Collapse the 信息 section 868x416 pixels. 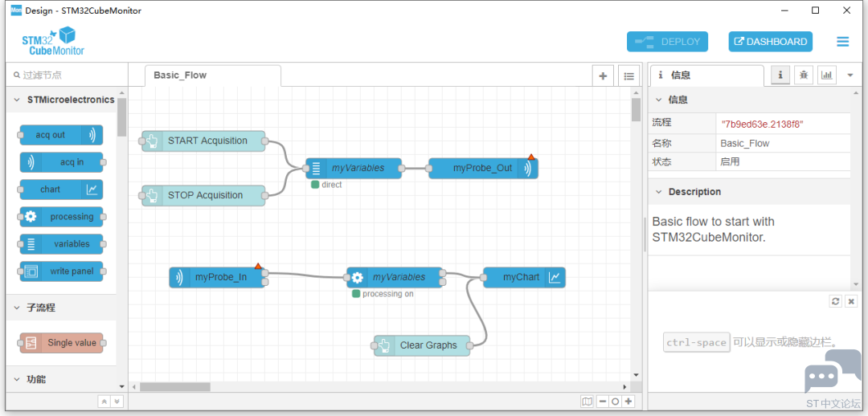click(749, 100)
